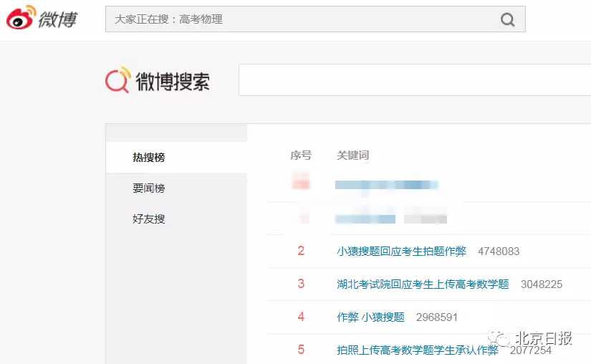Click rank number 3 in hot list
This screenshot has height=364, width=591.
click(301, 284)
